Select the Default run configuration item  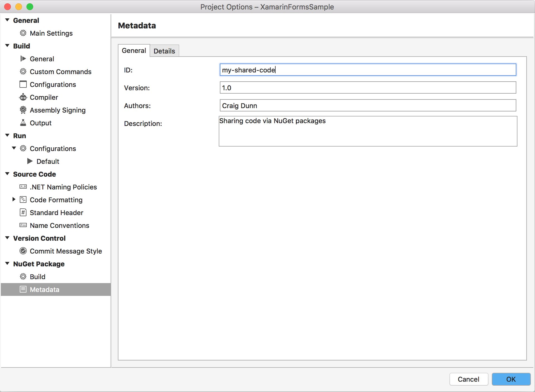point(48,161)
